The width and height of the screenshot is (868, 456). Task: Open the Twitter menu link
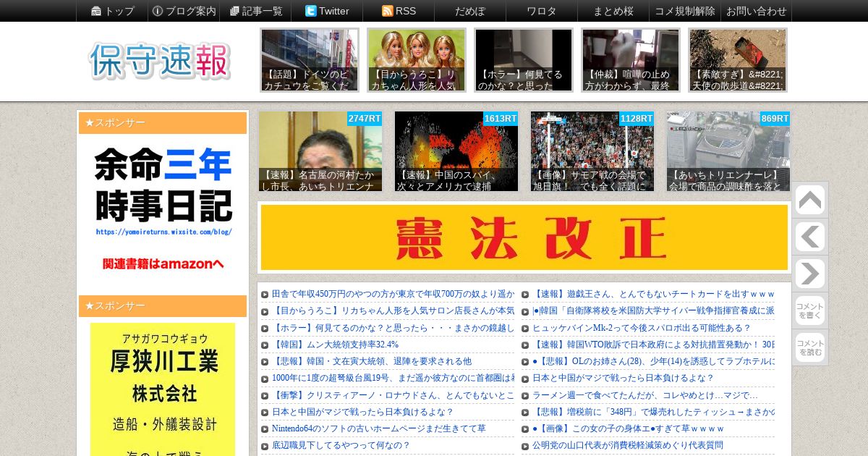click(327, 11)
